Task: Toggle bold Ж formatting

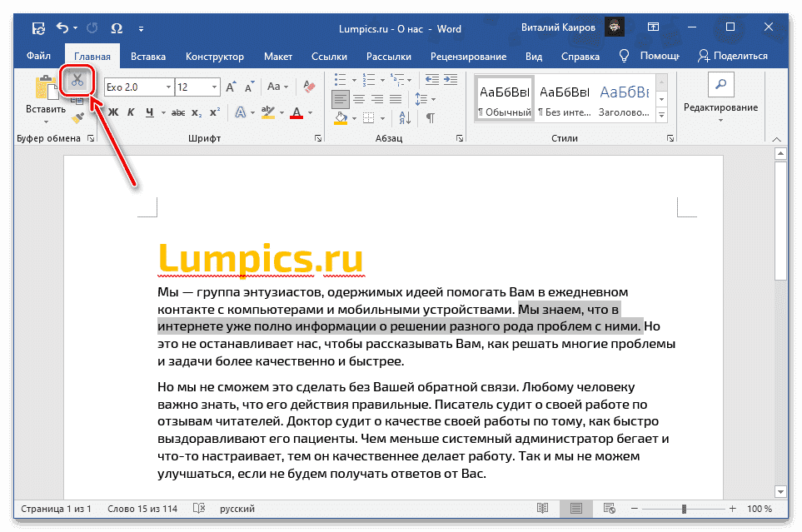Action: [113, 112]
